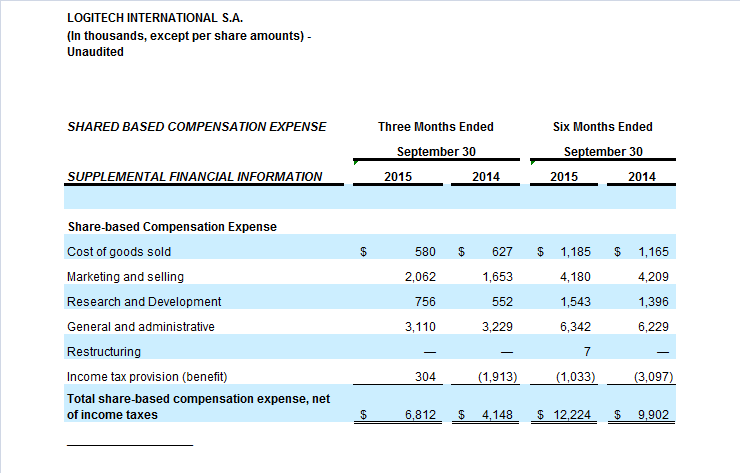The image size is (740, 473).
Task: Select the Research and Development row label
Action: tap(144, 302)
